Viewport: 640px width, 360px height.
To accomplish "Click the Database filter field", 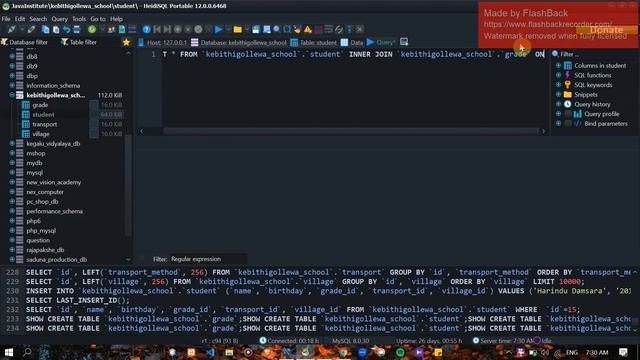I will [29, 42].
